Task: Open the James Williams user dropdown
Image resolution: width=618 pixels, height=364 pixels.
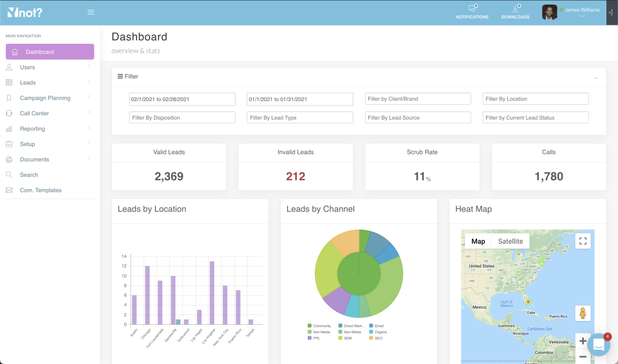Action: click(581, 12)
